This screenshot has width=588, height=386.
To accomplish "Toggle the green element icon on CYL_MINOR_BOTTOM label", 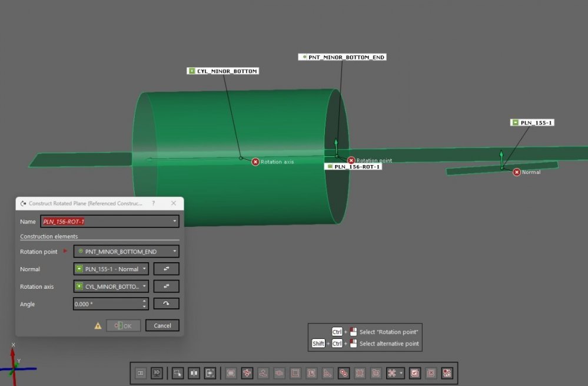I will 191,70.
